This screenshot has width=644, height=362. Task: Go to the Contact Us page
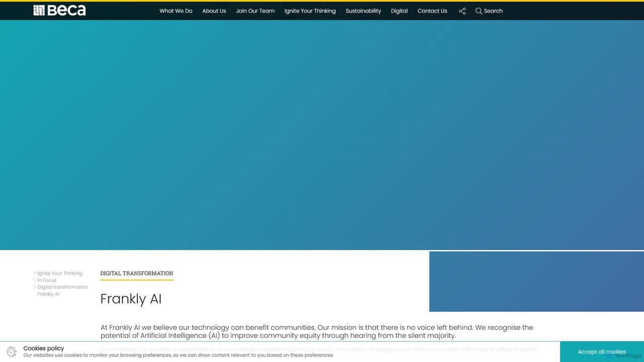pyautogui.click(x=432, y=11)
